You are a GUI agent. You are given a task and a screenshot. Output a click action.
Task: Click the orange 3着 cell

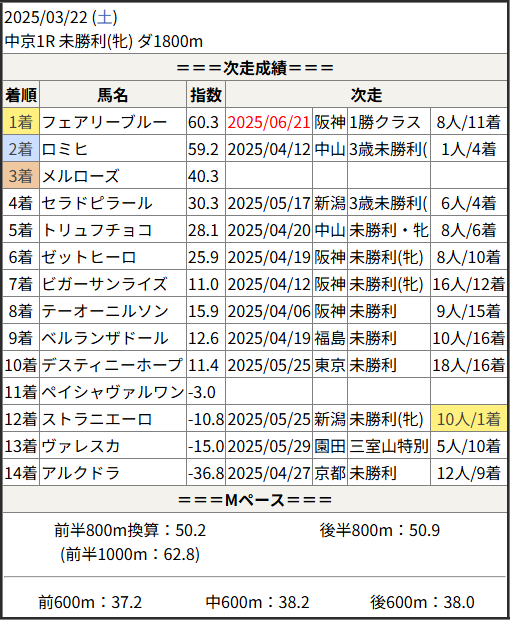(21, 176)
